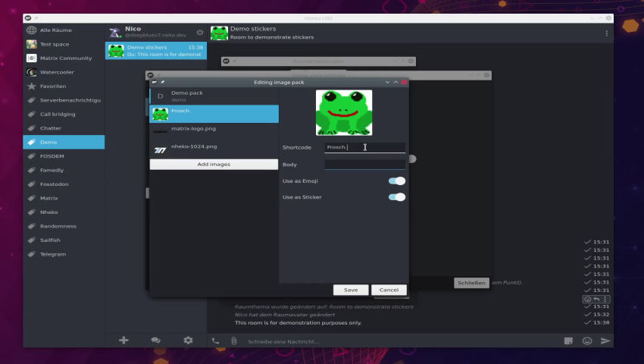
Task: Open the emoji picker in message bar
Action: coord(587,341)
